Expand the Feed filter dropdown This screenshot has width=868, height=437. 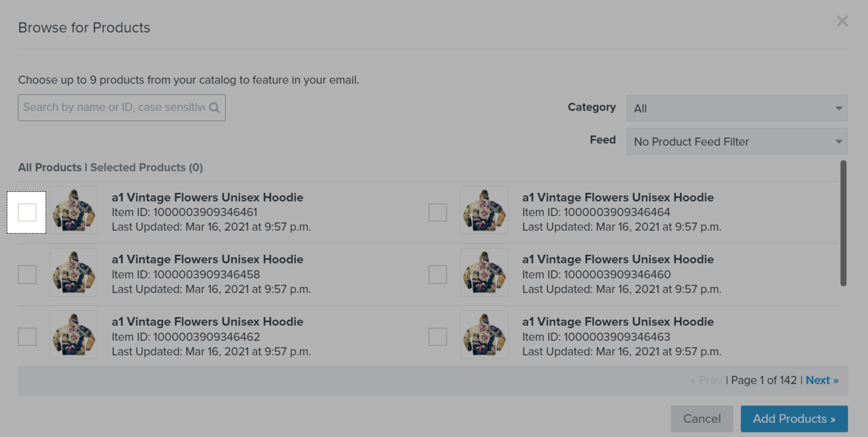click(x=737, y=141)
